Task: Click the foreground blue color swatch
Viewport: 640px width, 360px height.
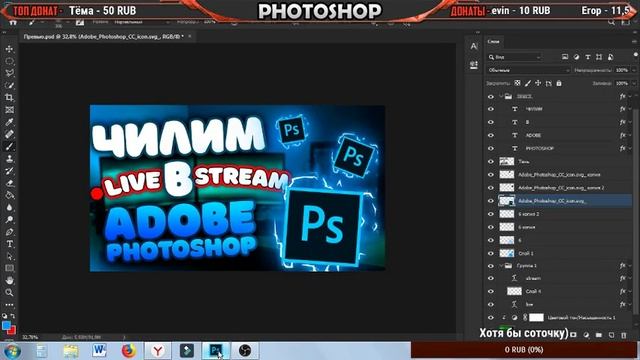Action: pos(6,325)
